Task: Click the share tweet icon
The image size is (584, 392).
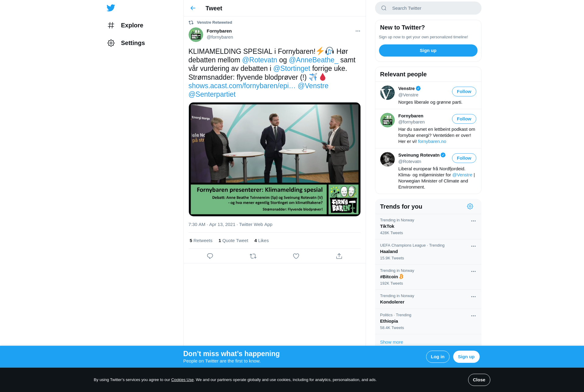Action: pyautogui.click(x=339, y=256)
